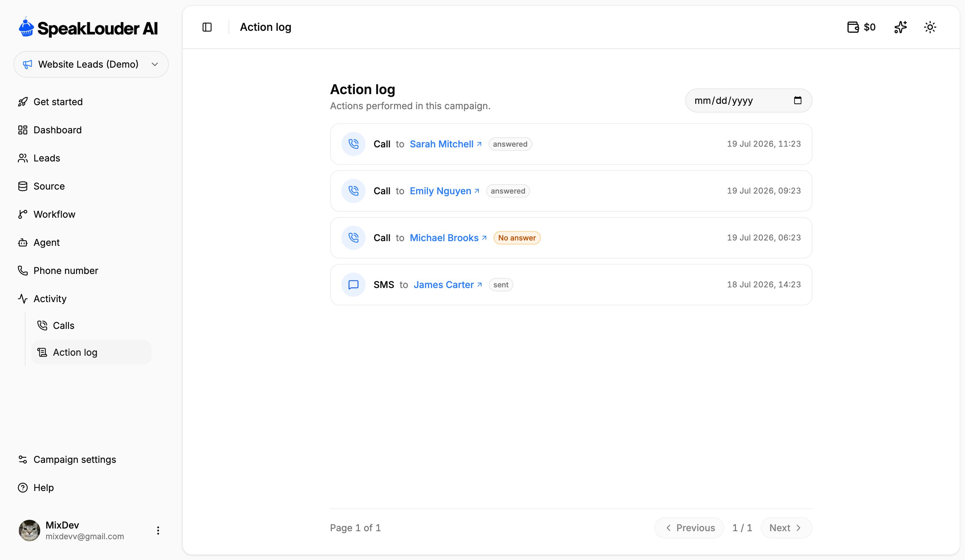Toggle the sidebar panel icon

[207, 27]
